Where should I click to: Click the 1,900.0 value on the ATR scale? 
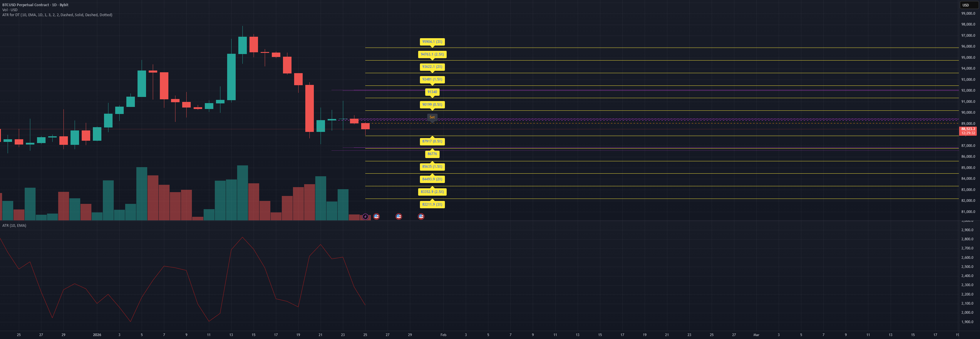click(967, 322)
